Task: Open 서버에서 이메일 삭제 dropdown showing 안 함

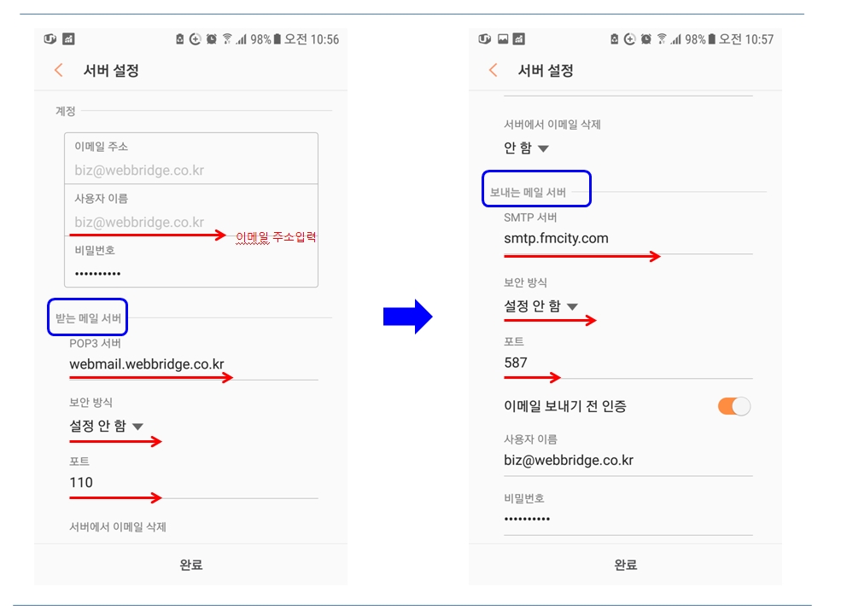Action: 526,148
